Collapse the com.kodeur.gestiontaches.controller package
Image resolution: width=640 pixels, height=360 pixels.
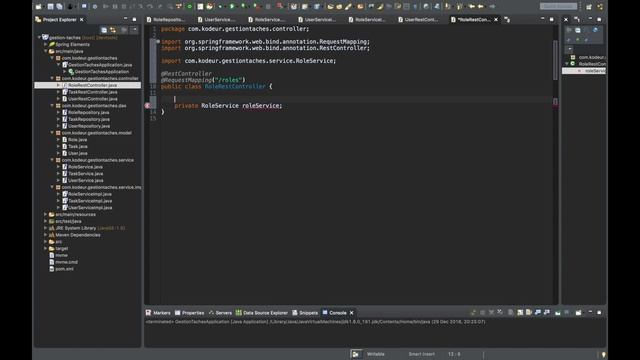click(x=52, y=78)
